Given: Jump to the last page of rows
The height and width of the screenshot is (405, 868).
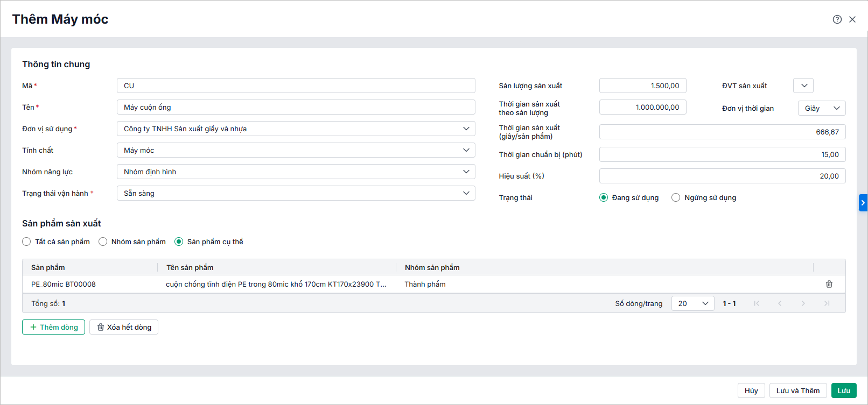Looking at the screenshot, I should tap(827, 303).
